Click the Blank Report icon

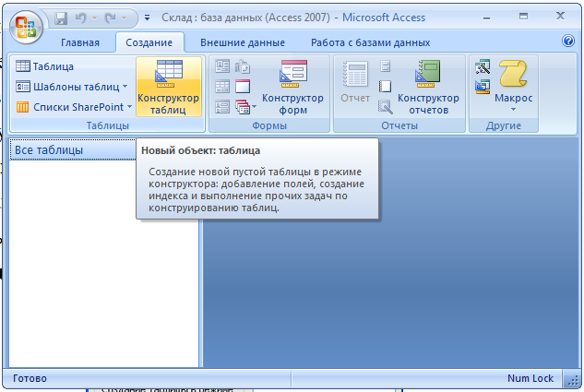pos(385,87)
